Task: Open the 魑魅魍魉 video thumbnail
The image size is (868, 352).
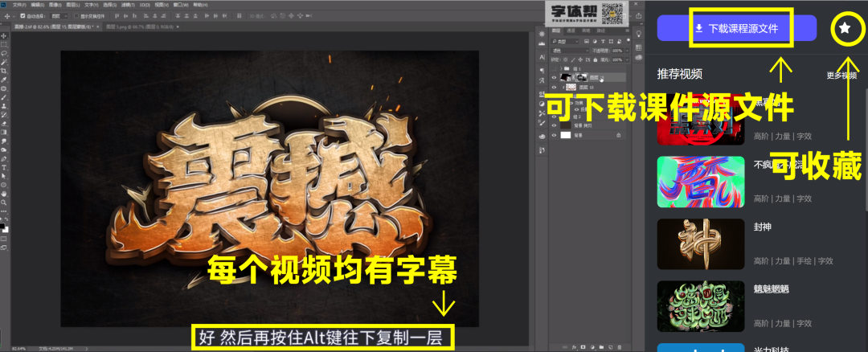Action: click(700, 307)
